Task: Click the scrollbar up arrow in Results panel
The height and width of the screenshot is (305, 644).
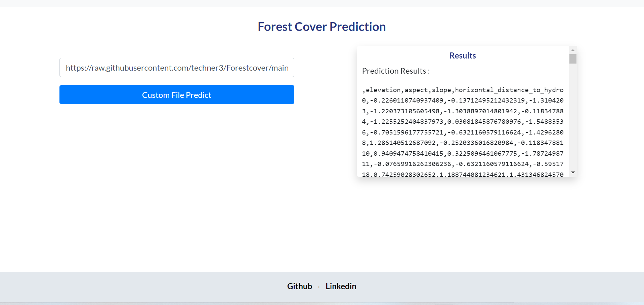Action: (572, 50)
